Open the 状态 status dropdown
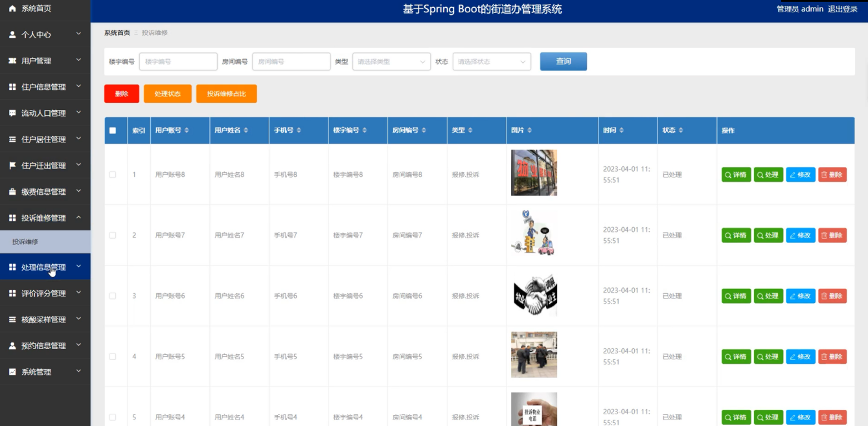The height and width of the screenshot is (426, 868). pyautogui.click(x=492, y=62)
